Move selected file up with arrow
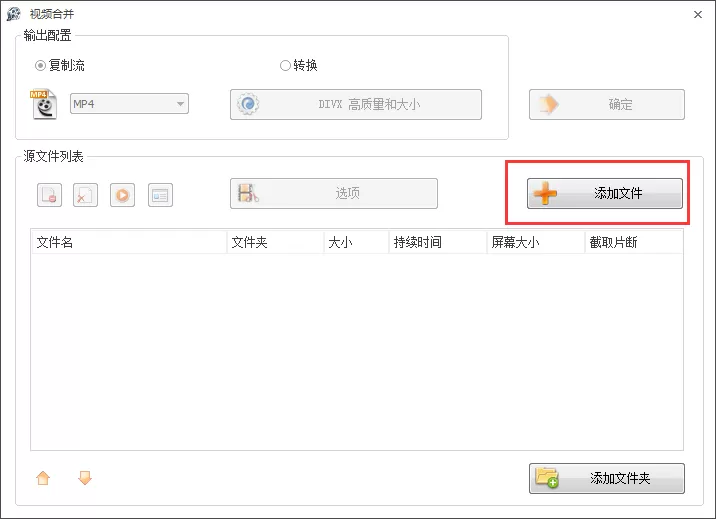 point(43,478)
